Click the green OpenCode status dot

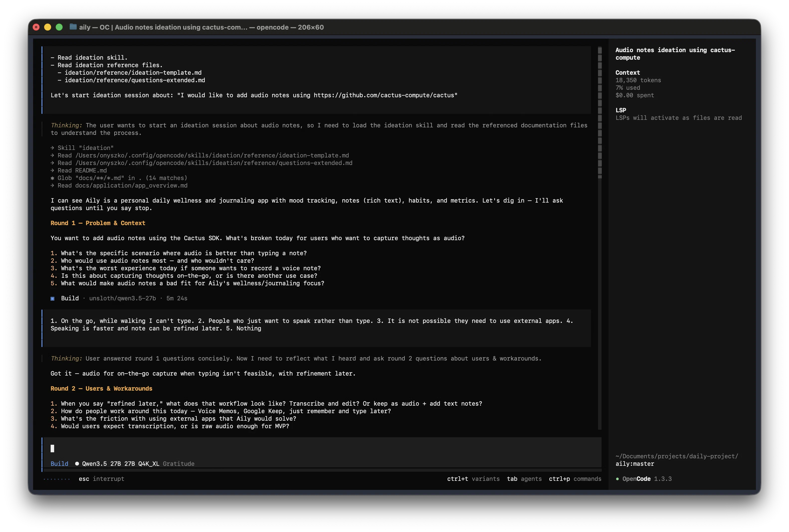[x=618, y=479]
